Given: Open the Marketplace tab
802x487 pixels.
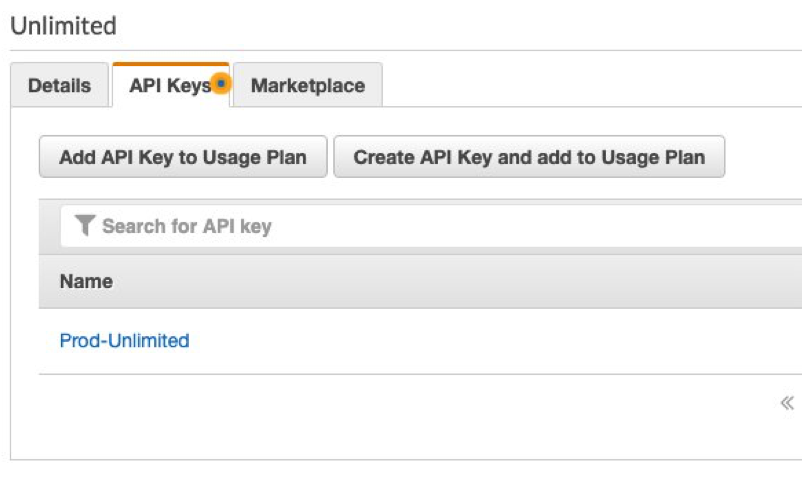Looking at the screenshot, I should tap(307, 86).
